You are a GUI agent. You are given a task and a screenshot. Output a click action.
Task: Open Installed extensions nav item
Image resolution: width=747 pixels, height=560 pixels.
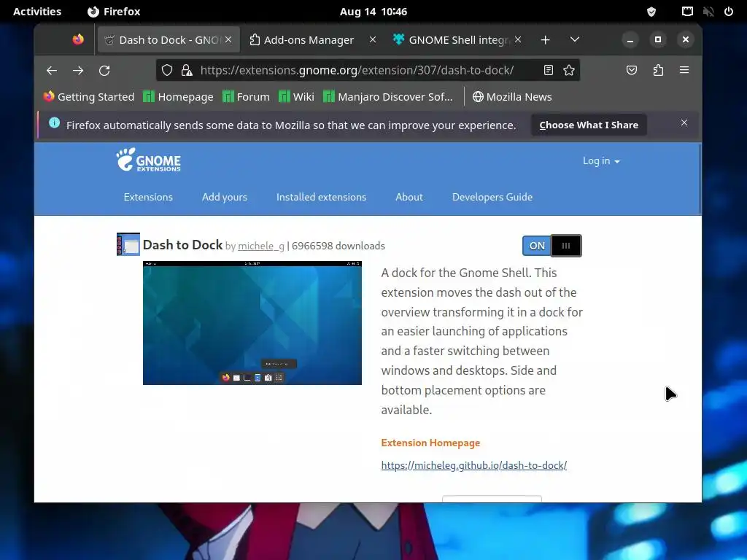(321, 197)
